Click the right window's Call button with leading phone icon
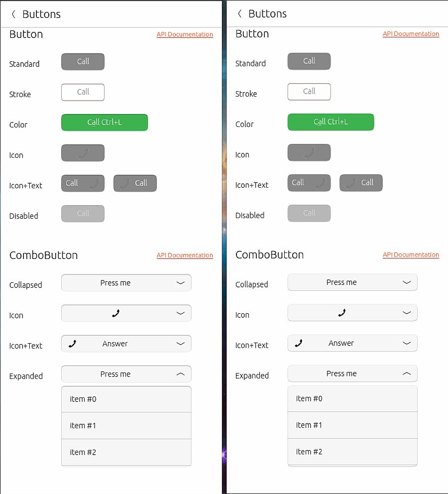 pos(361,183)
